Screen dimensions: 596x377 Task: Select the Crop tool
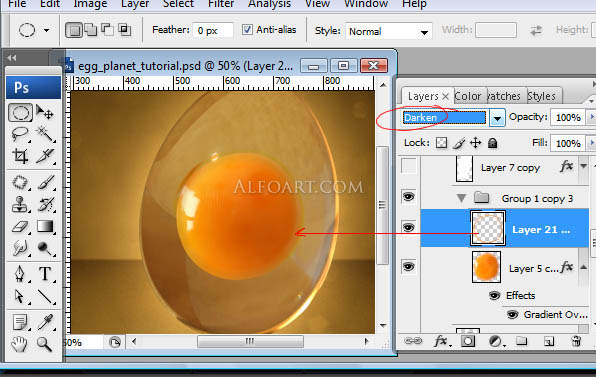(x=20, y=155)
